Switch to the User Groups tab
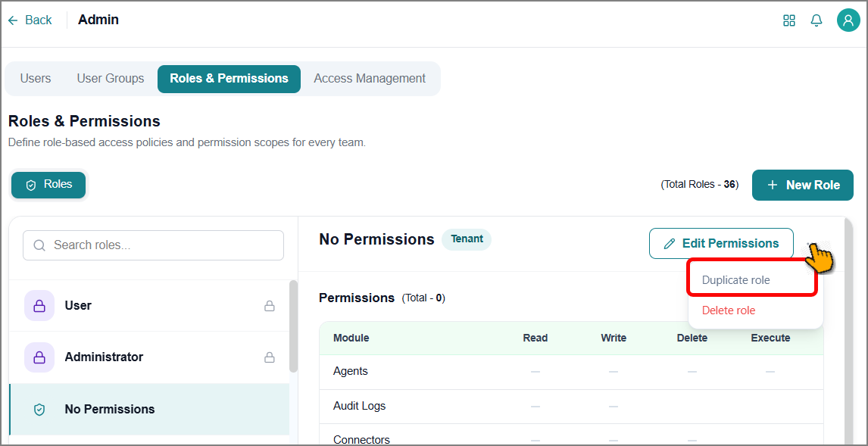868x446 pixels. pos(110,79)
